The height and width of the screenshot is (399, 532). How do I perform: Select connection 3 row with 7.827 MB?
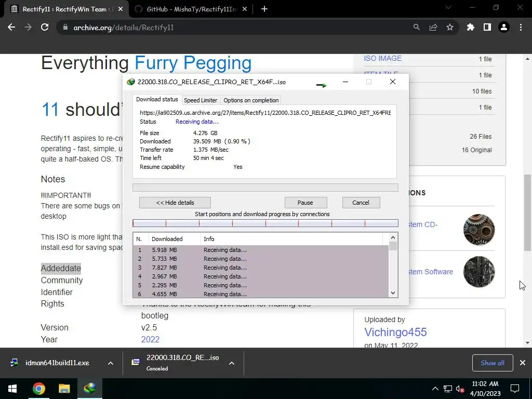click(x=261, y=268)
